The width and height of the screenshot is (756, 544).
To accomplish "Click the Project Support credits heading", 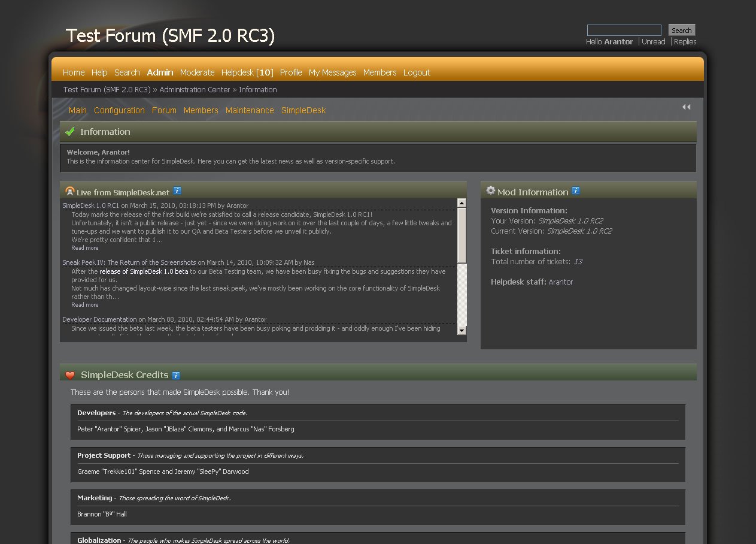I will pyautogui.click(x=104, y=456).
